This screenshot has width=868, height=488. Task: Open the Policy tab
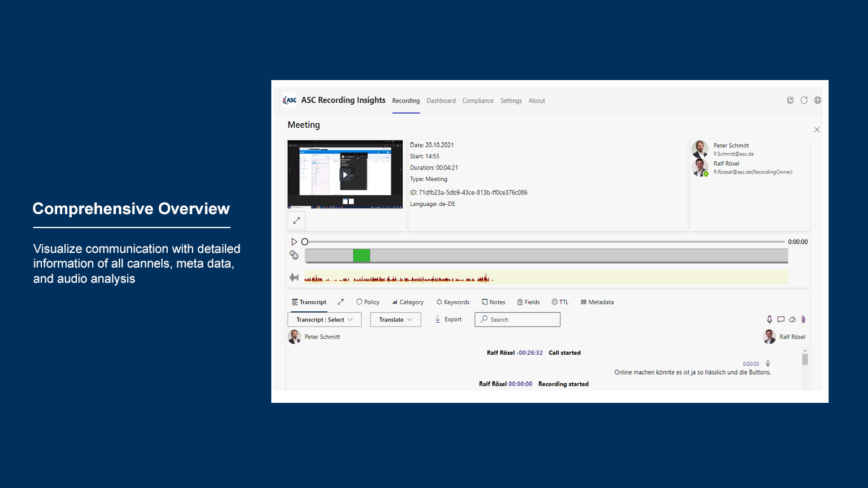pyautogui.click(x=368, y=302)
